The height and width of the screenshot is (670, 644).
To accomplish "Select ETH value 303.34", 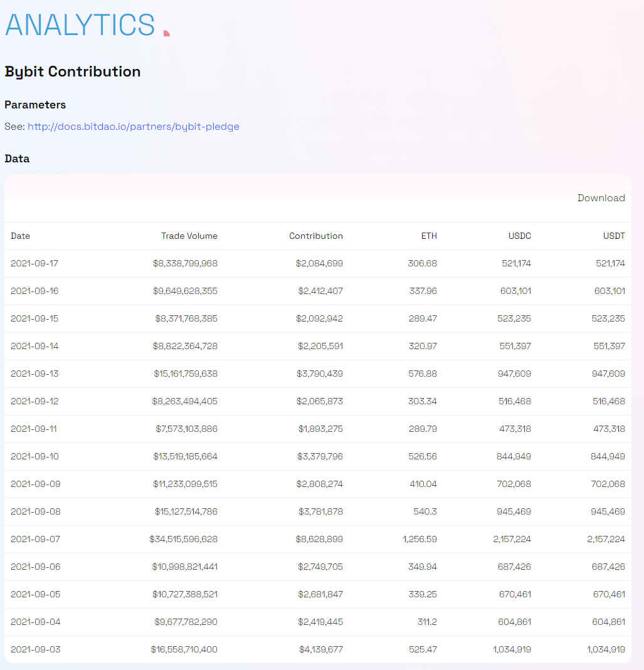I will pyautogui.click(x=423, y=401).
